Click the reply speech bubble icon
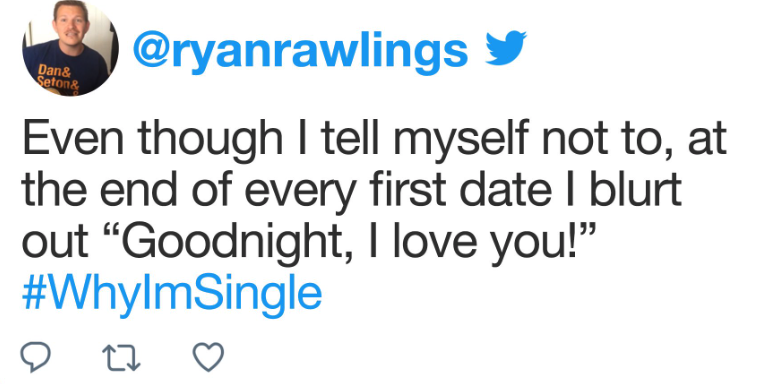The image size is (784, 384). [x=36, y=358]
